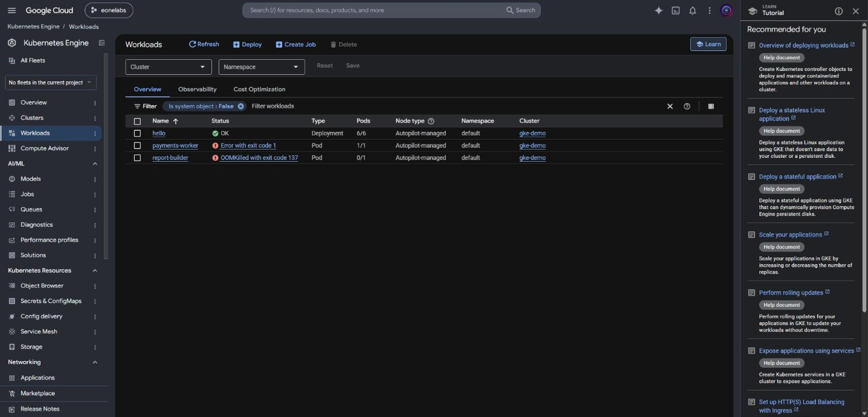The height and width of the screenshot is (417, 868).
Task: Switch to the Cost Optimization tab
Action: [259, 89]
